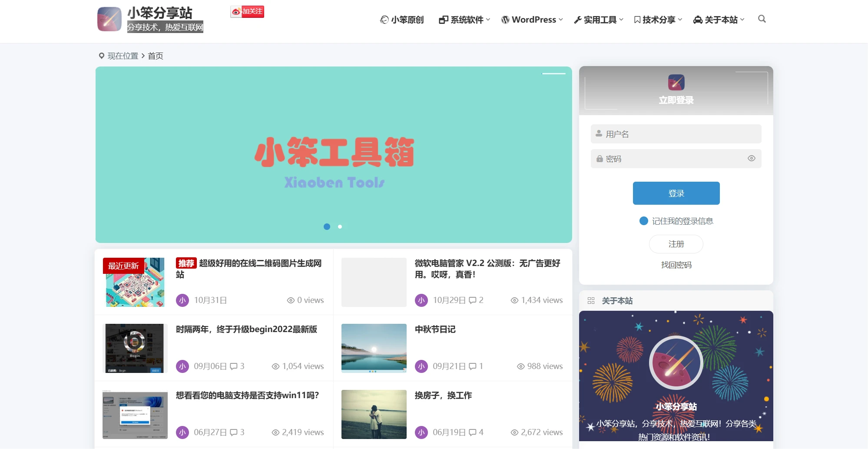Toggle 记住我的登录信息 checkbox

click(x=644, y=221)
